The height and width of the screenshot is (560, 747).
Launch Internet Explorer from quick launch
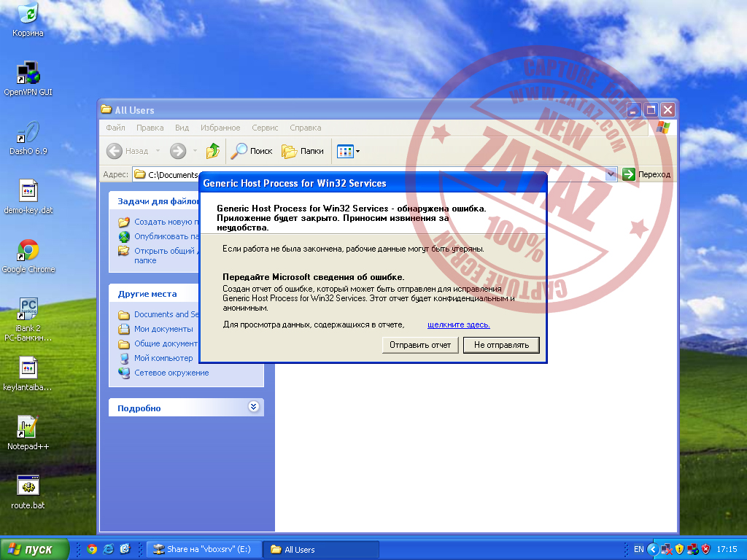tap(109, 550)
